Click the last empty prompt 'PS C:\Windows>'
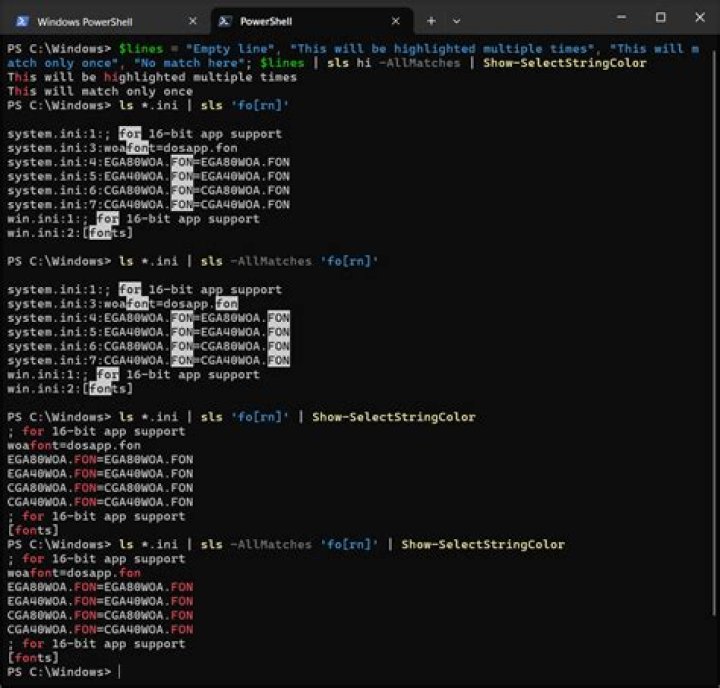The width and height of the screenshot is (720, 688). tap(59, 672)
